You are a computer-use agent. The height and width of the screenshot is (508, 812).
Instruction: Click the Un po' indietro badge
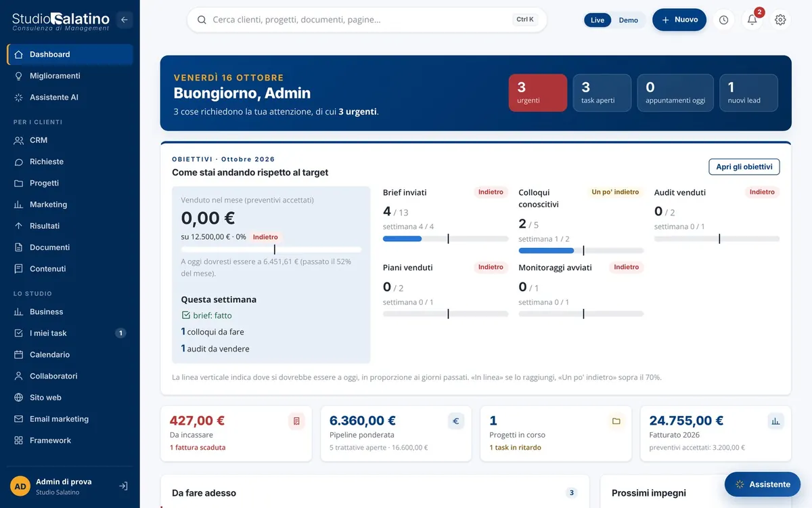click(615, 192)
